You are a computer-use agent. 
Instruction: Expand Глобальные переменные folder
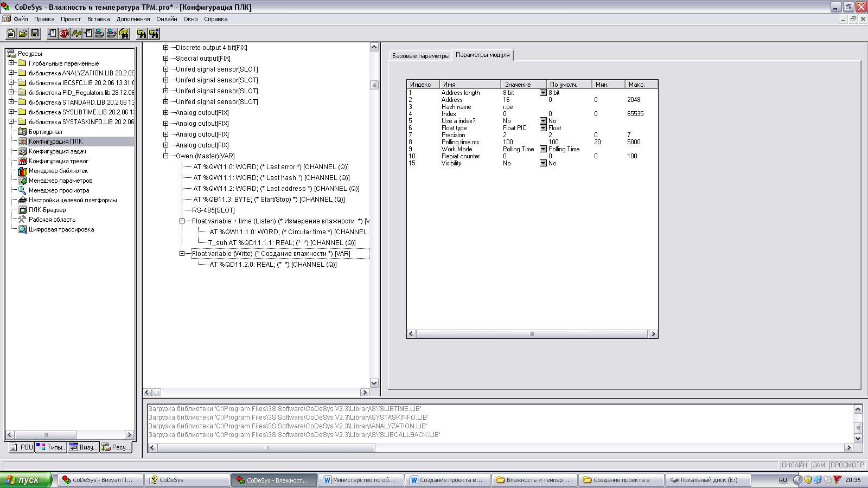(11, 63)
